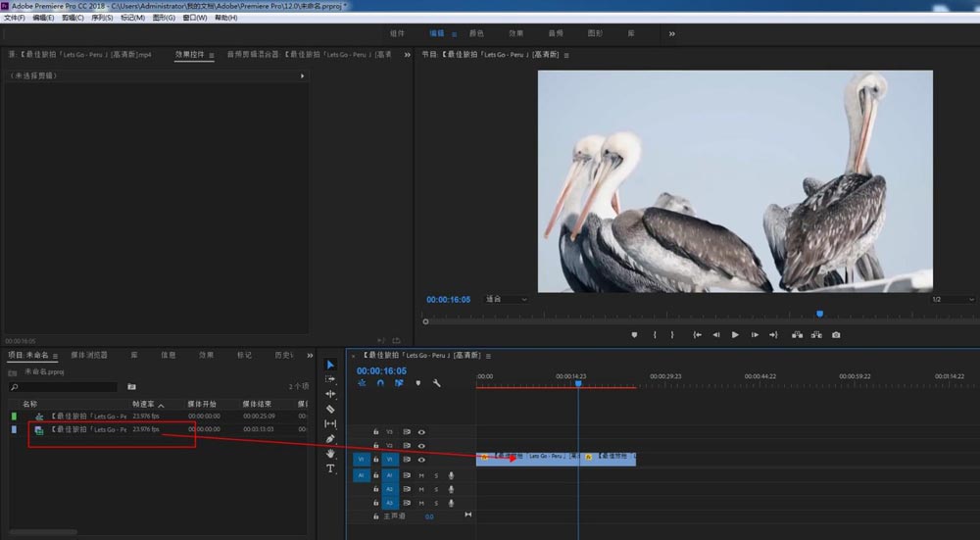Select the Razor tool in the toolbar
980x540 pixels.
[330, 409]
